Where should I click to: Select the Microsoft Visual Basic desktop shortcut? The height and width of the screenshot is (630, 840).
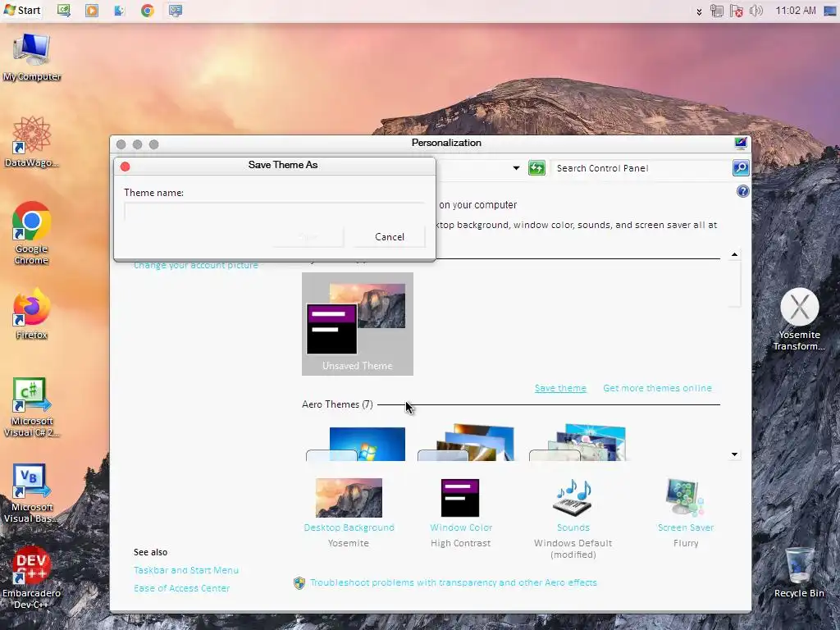click(x=32, y=493)
